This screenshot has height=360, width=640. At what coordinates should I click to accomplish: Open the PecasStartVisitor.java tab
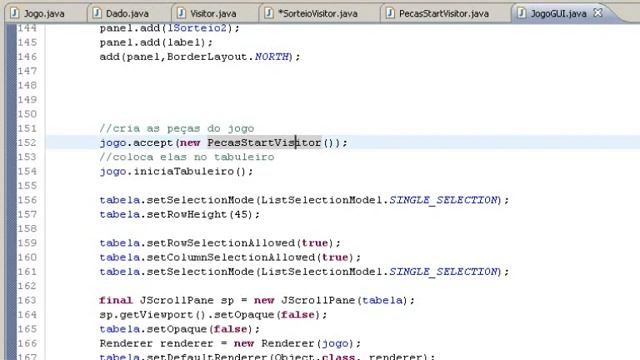[x=444, y=13]
